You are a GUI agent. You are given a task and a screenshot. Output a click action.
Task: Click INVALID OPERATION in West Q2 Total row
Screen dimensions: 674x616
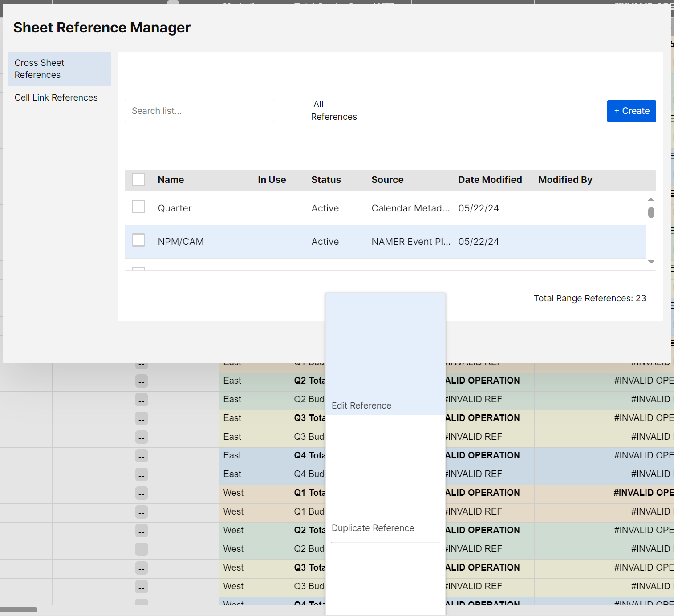click(x=483, y=530)
